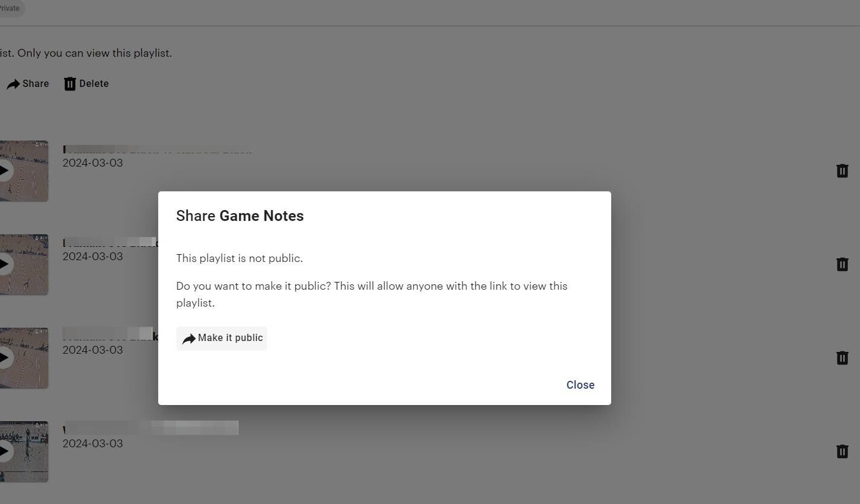Screen dimensions: 860x504
Task: Click the Make it public button
Action: coord(222,338)
